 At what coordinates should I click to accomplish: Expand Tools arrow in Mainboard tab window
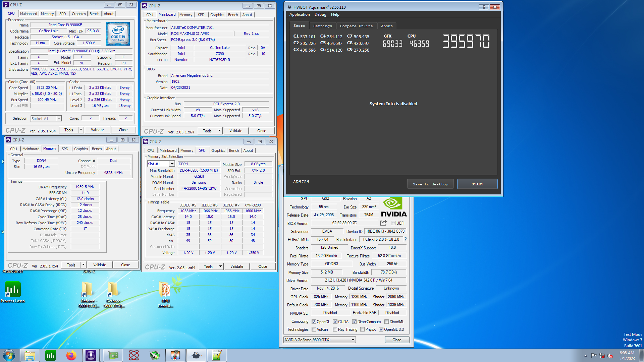tap(219, 131)
